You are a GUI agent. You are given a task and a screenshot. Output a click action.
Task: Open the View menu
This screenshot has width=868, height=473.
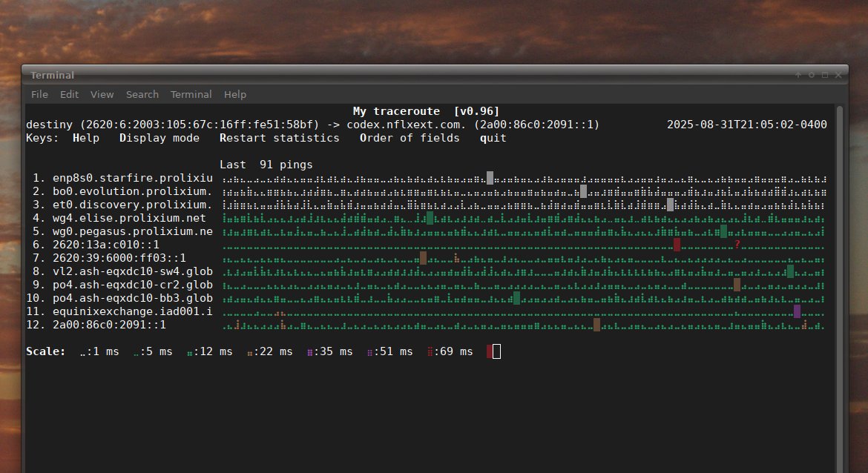click(x=102, y=95)
